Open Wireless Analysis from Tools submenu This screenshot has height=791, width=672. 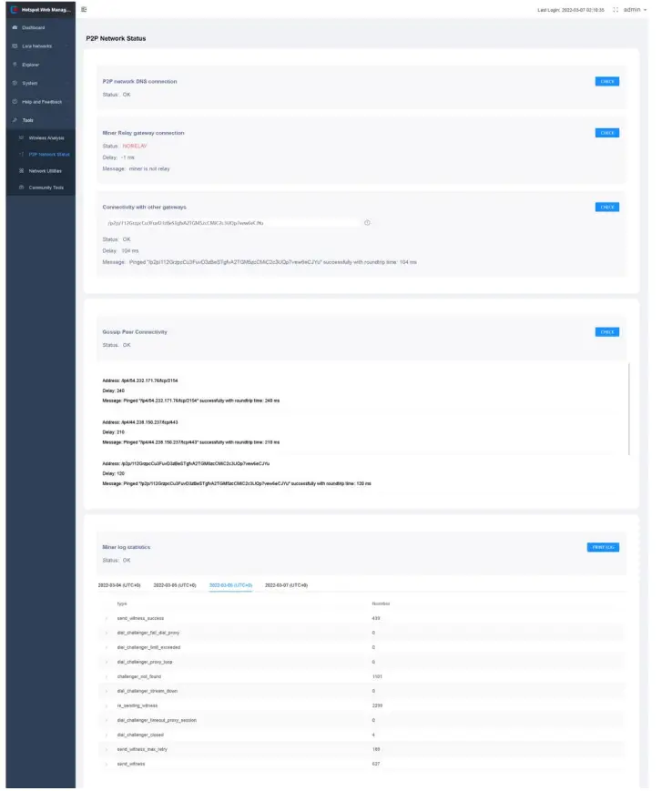pyautogui.click(x=46, y=137)
